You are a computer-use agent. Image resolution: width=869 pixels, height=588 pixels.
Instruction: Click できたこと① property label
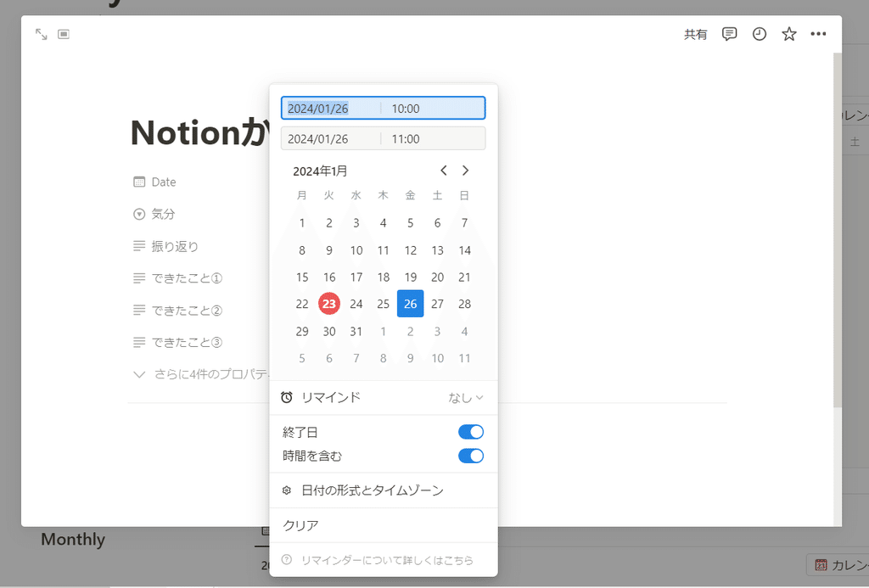187,278
